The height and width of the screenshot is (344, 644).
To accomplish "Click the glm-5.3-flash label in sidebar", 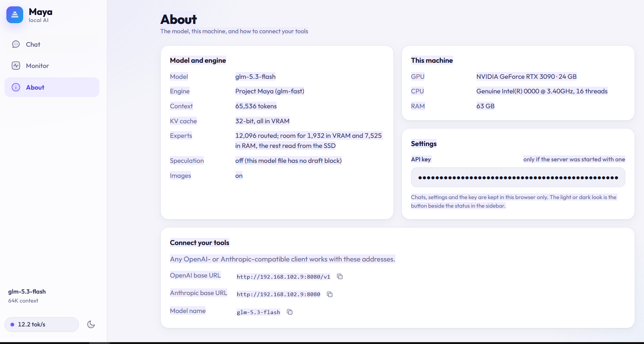I will [27, 291].
